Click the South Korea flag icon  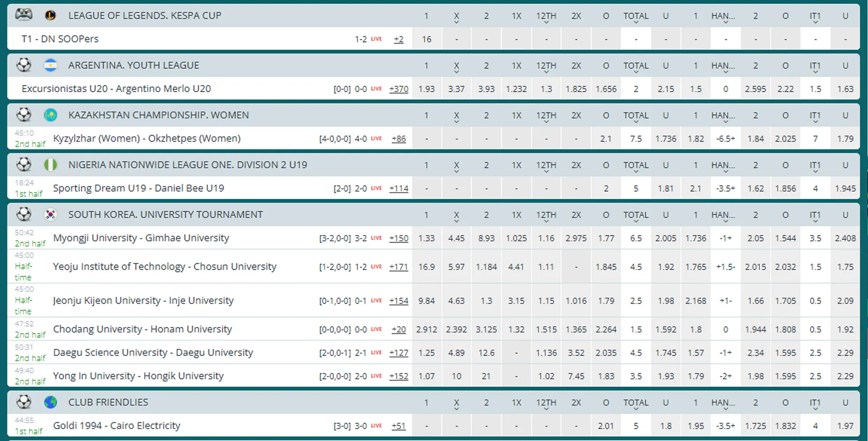[x=51, y=215]
